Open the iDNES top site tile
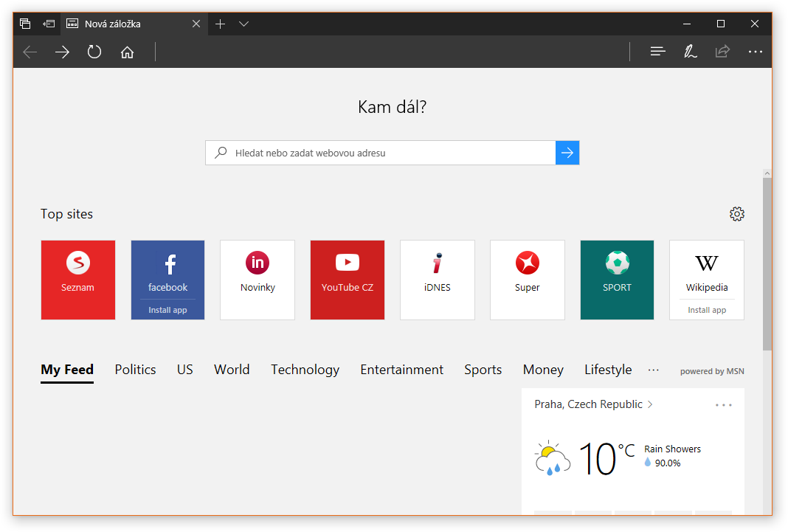 point(438,280)
